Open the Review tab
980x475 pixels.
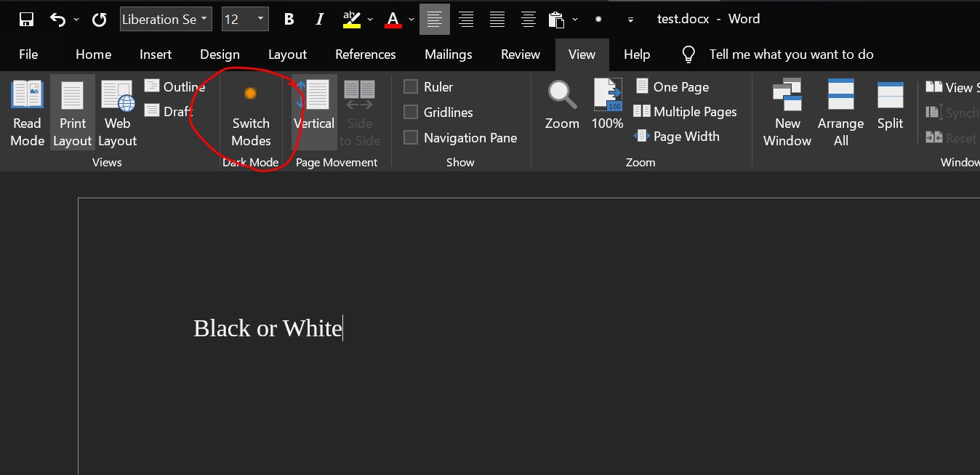[521, 54]
